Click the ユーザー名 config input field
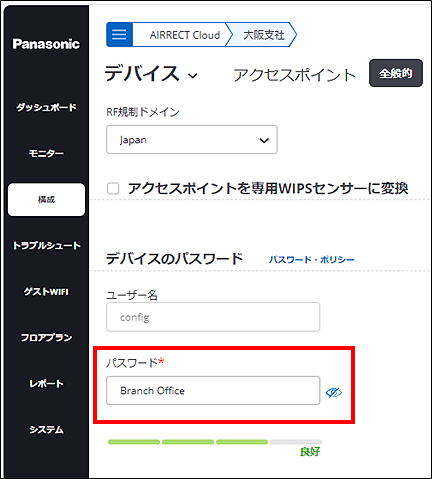The width and height of the screenshot is (432, 479). (x=213, y=317)
